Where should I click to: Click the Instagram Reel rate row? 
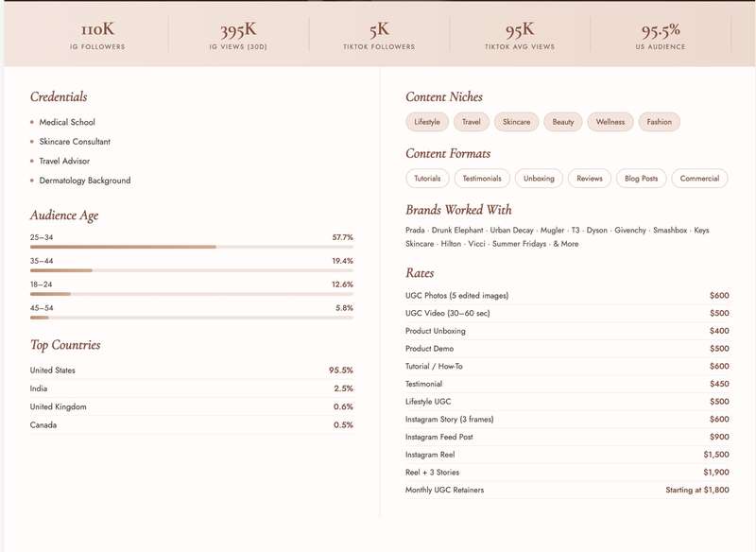[568, 455]
